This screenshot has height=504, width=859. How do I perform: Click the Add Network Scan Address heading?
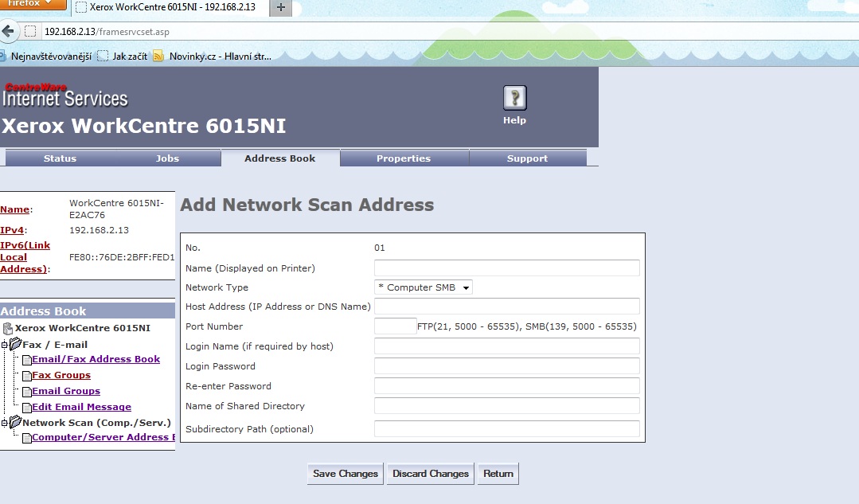coord(307,205)
